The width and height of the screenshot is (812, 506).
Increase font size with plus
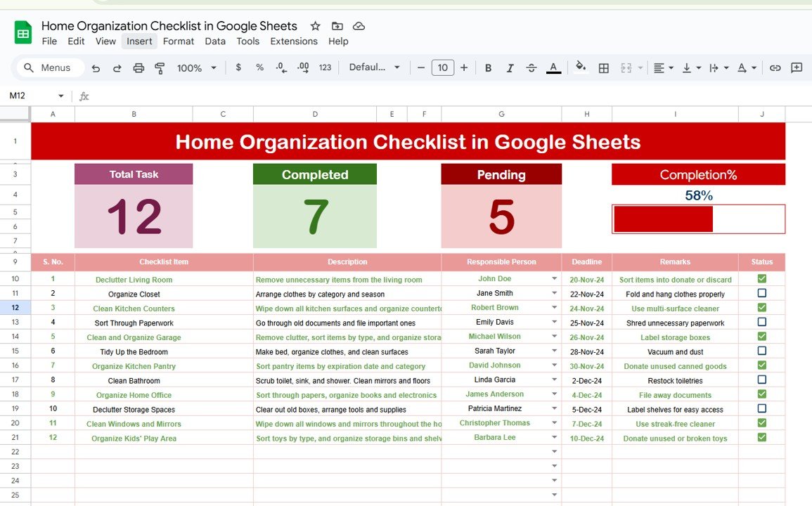[464, 68]
